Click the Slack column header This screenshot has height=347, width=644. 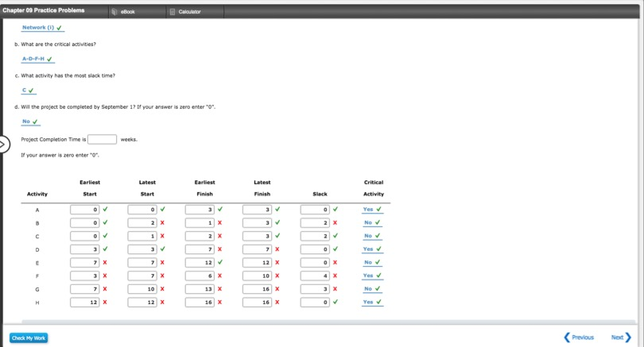(x=320, y=194)
